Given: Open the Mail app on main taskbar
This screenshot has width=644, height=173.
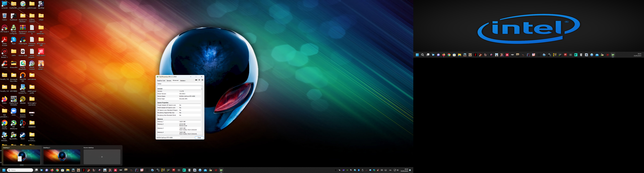Looking at the screenshot, I should [205, 170].
